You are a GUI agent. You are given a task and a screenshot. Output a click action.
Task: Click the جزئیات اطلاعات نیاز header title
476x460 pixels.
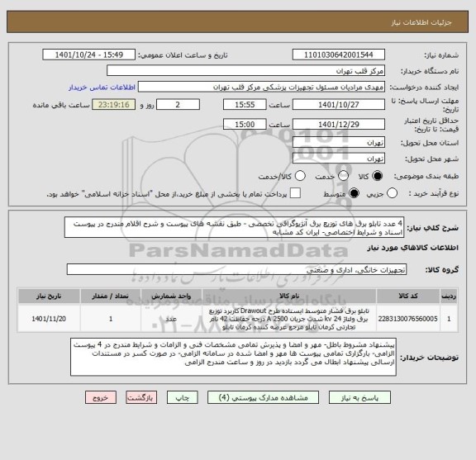click(421, 22)
